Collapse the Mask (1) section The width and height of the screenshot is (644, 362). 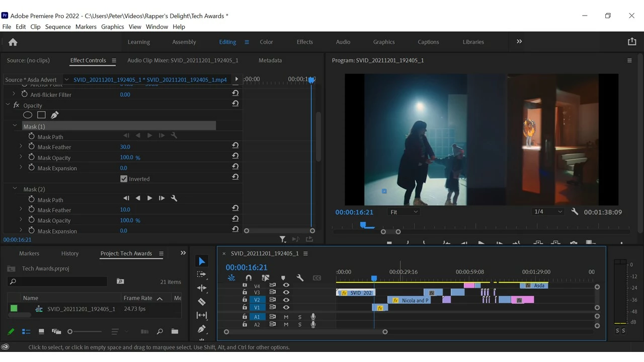click(15, 126)
